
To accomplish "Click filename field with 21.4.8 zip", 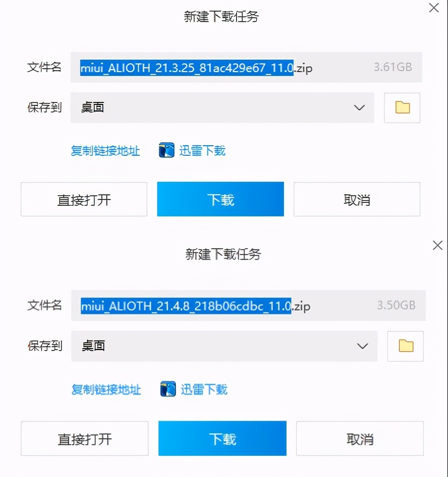I will pyautogui.click(x=249, y=305).
